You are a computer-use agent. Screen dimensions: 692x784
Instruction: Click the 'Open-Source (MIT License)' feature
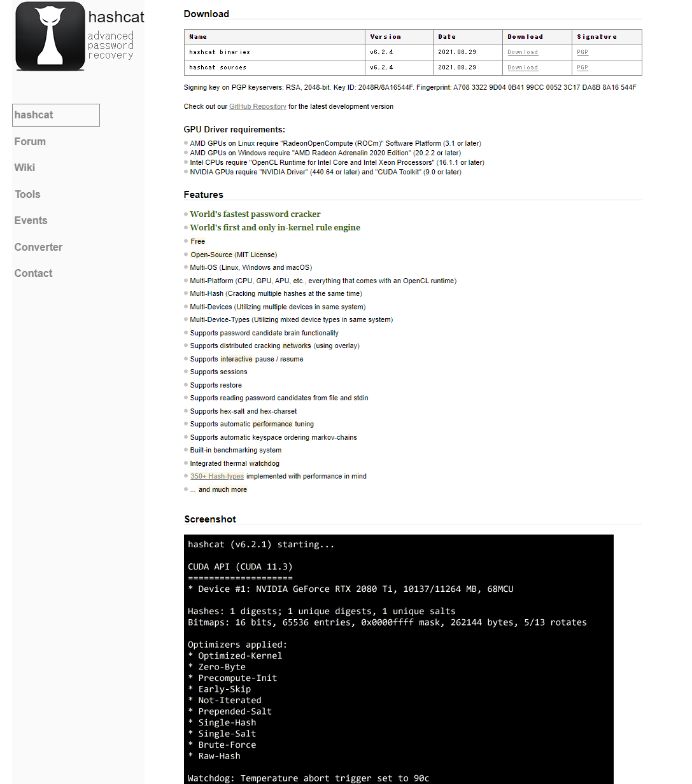[x=234, y=255]
